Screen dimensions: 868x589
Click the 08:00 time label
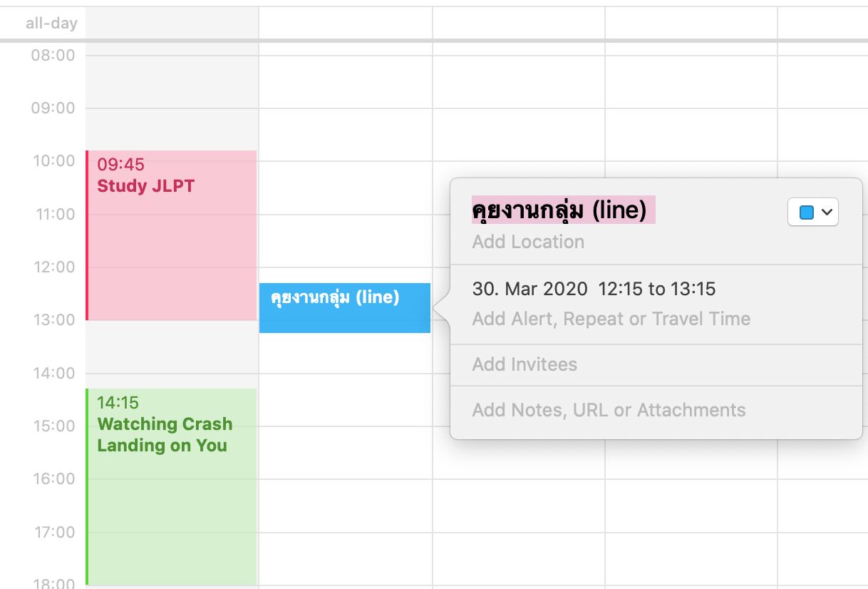click(53, 55)
